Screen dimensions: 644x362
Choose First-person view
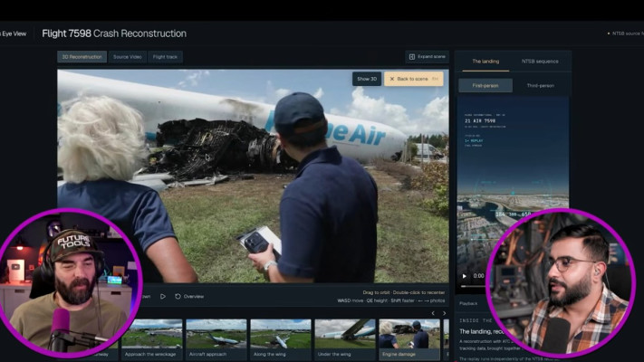point(485,86)
